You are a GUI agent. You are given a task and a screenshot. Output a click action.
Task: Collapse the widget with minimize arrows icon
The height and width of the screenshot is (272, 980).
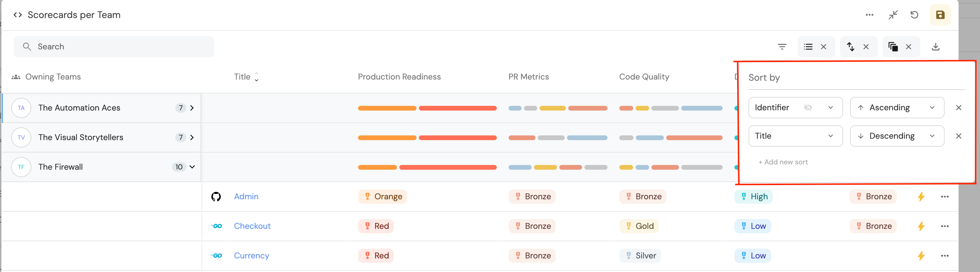893,15
